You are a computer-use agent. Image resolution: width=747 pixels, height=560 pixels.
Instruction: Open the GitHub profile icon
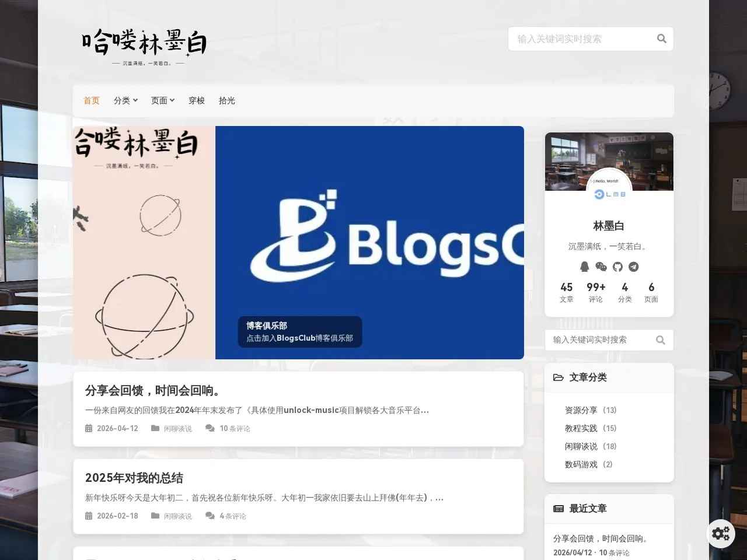pyautogui.click(x=617, y=267)
